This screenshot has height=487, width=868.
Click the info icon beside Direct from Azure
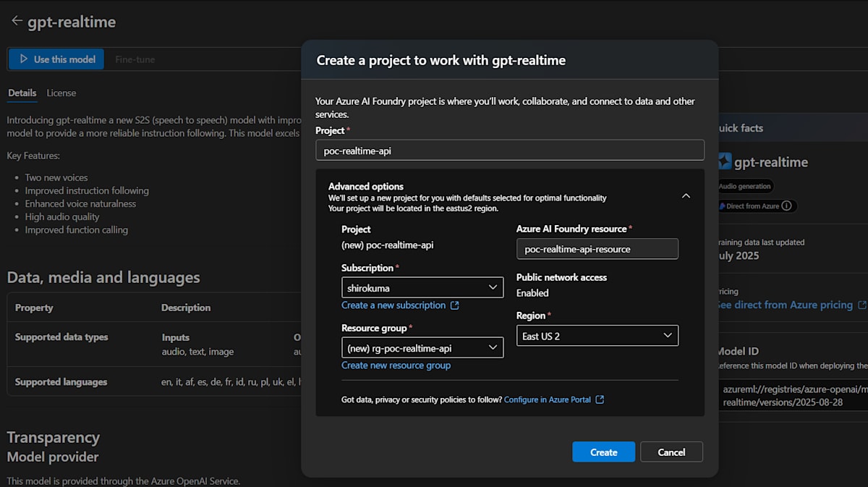pos(787,206)
